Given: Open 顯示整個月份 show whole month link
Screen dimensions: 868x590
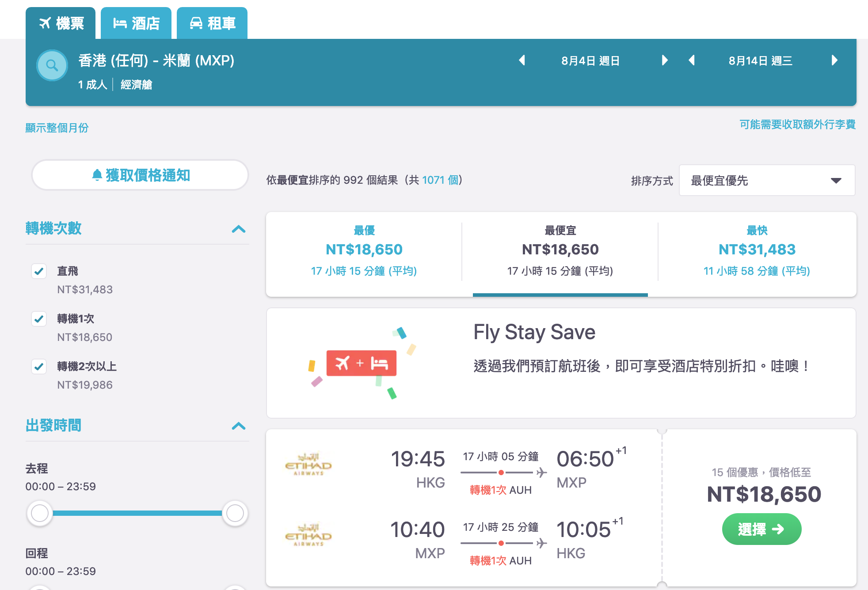Looking at the screenshot, I should tap(57, 128).
